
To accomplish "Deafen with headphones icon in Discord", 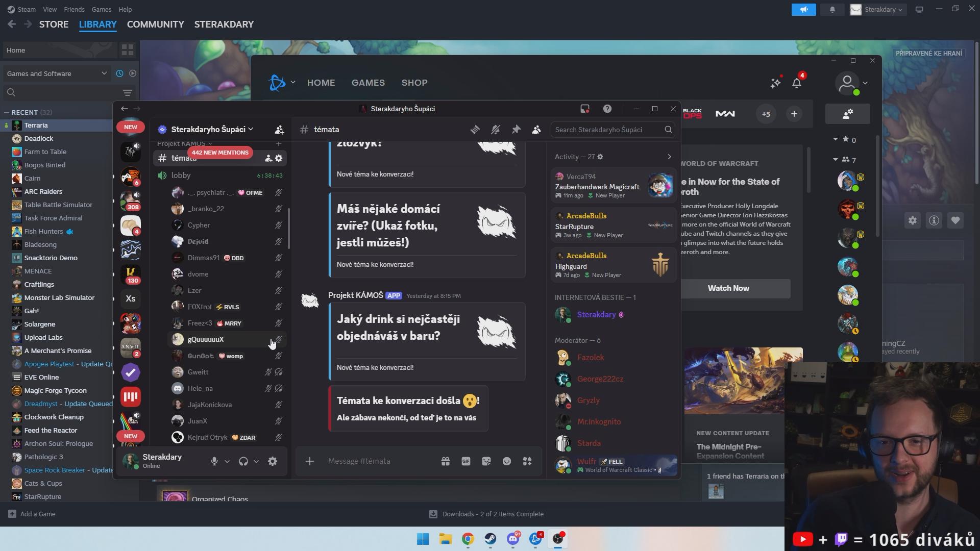I will 243,461.
